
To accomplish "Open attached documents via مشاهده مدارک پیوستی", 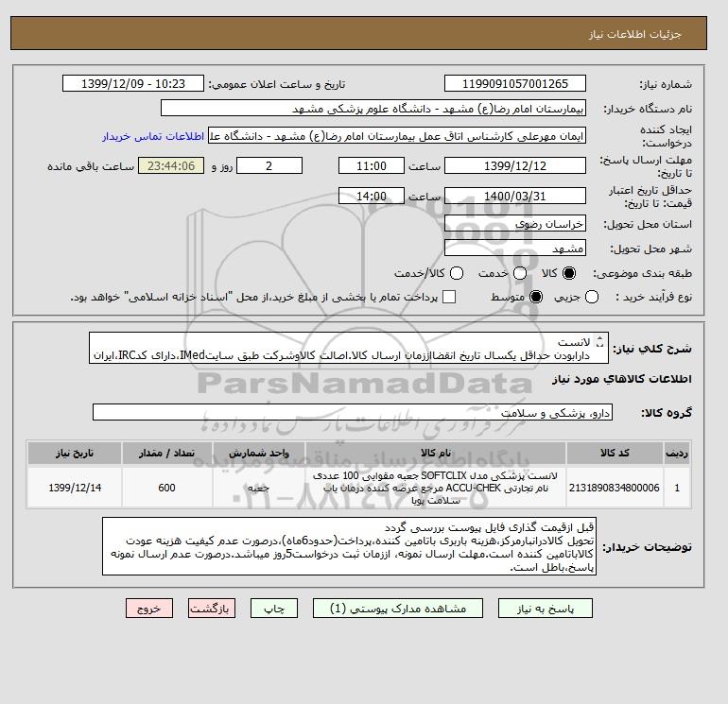I will (398, 609).
